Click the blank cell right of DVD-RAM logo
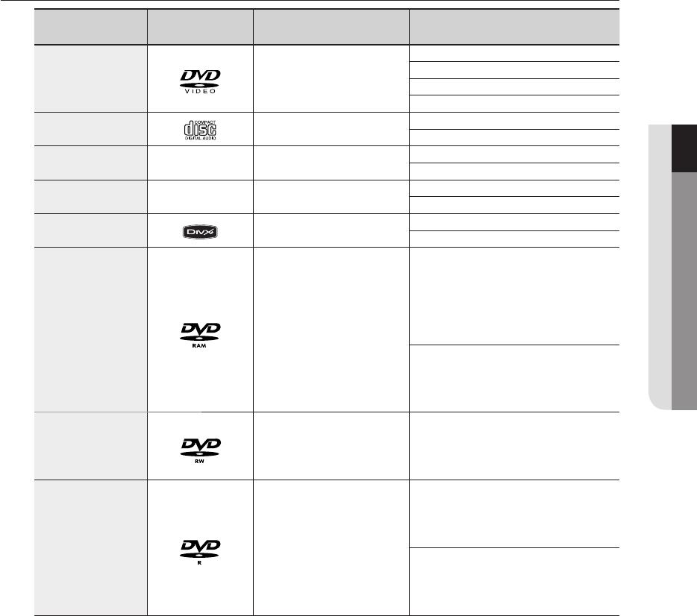 tap(331, 330)
